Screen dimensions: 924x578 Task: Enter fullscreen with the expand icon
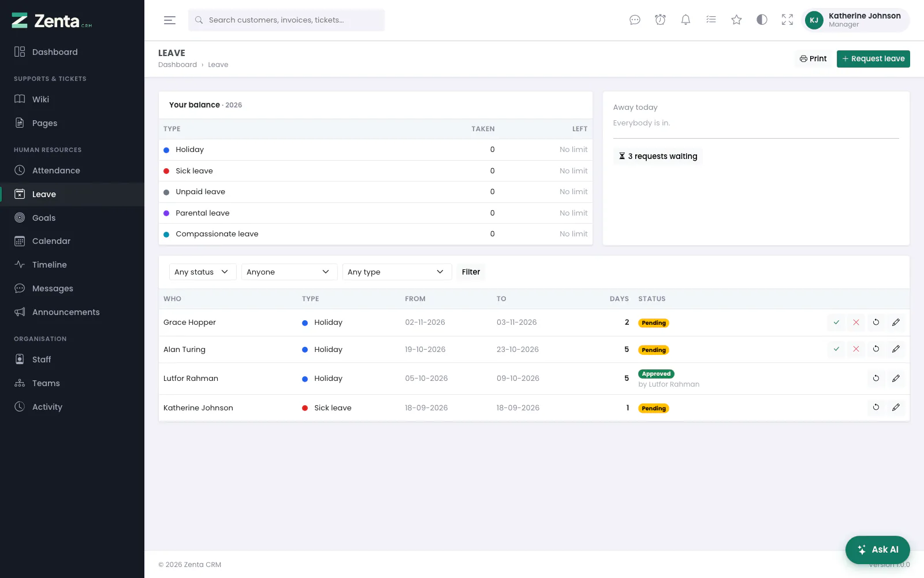click(x=787, y=20)
